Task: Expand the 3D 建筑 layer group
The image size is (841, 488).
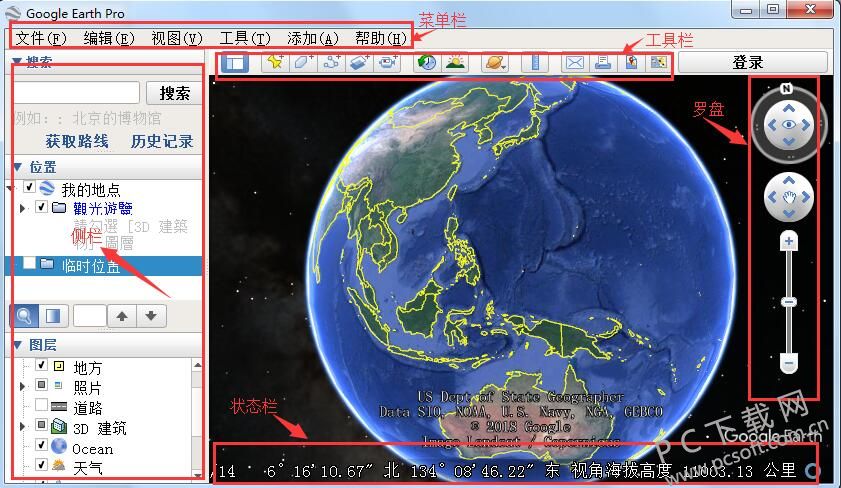Action: (22, 427)
